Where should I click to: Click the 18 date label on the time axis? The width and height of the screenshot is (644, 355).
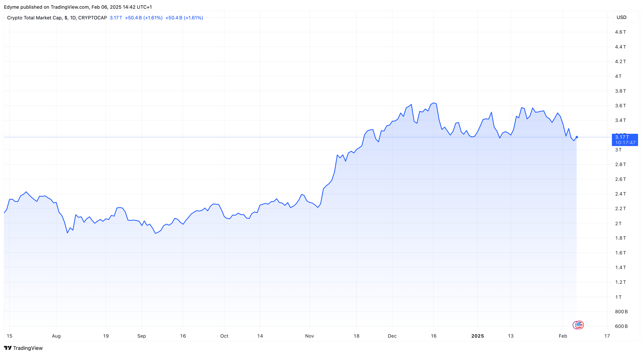click(356, 336)
